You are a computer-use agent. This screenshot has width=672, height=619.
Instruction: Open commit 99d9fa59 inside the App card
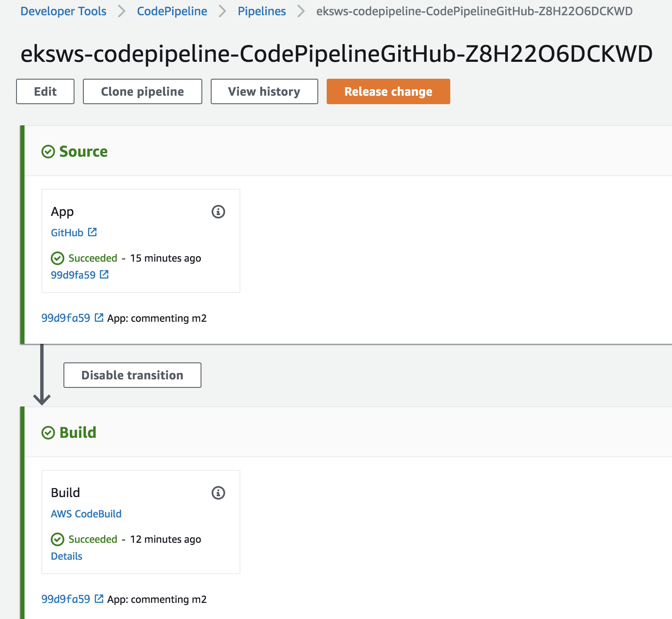pos(73,275)
